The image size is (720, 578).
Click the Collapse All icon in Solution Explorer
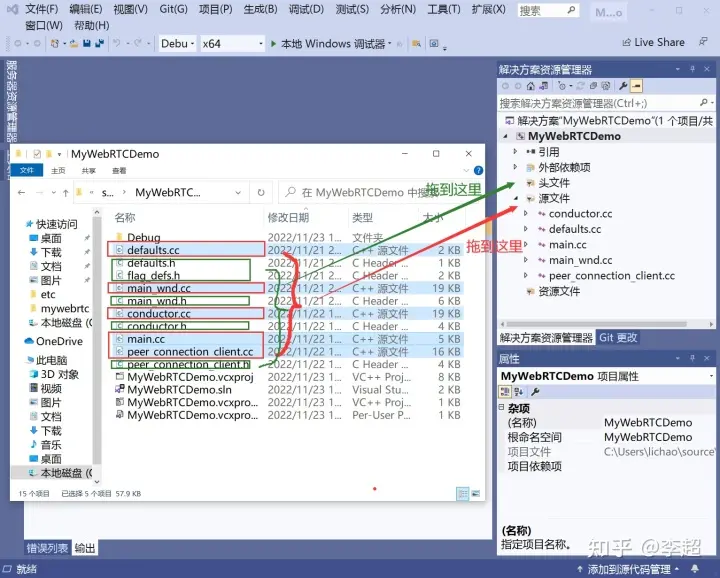click(593, 86)
